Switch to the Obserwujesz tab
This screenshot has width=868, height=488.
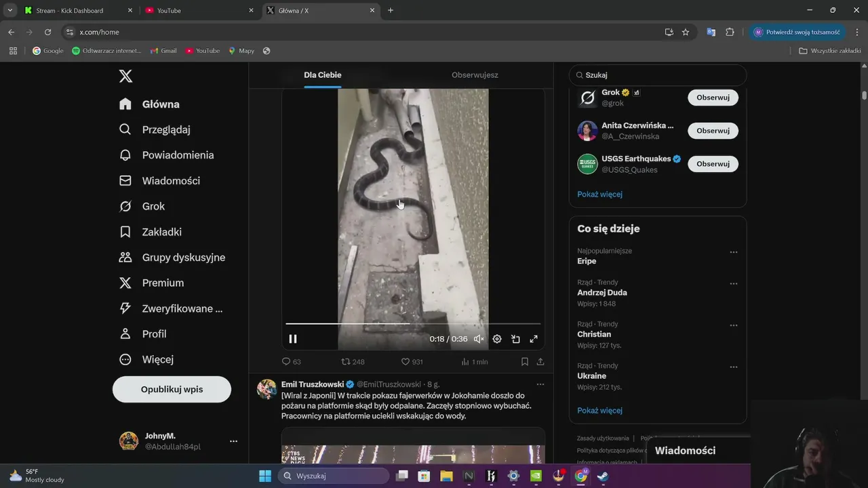[x=475, y=75]
